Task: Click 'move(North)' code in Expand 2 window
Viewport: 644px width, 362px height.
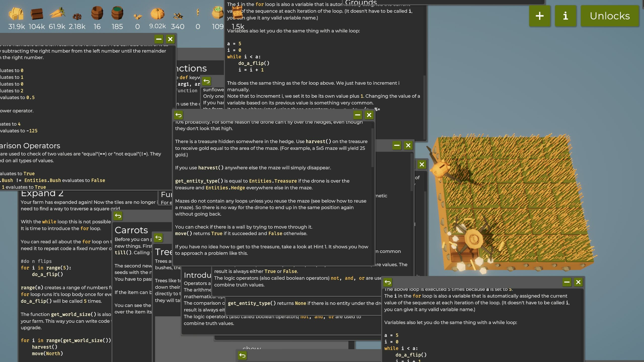Action: point(47,353)
